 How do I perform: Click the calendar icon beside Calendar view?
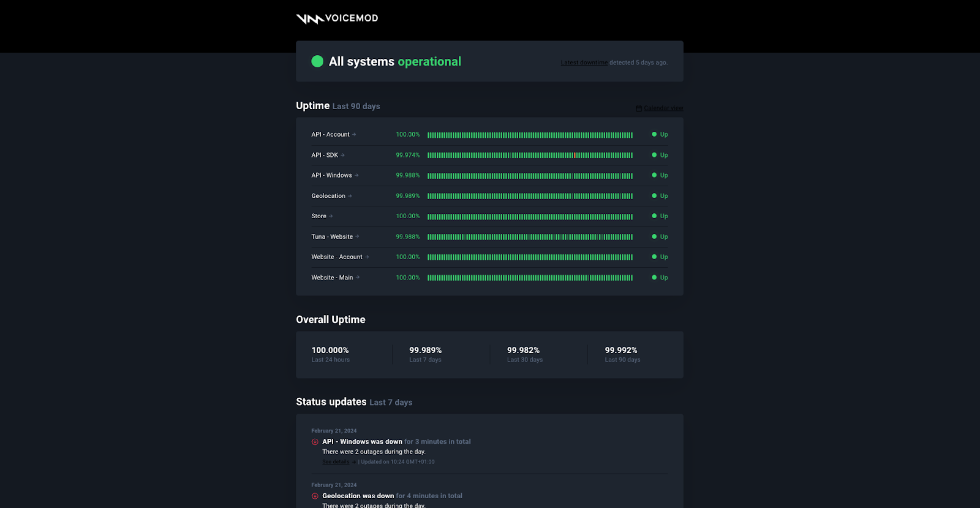tap(639, 108)
